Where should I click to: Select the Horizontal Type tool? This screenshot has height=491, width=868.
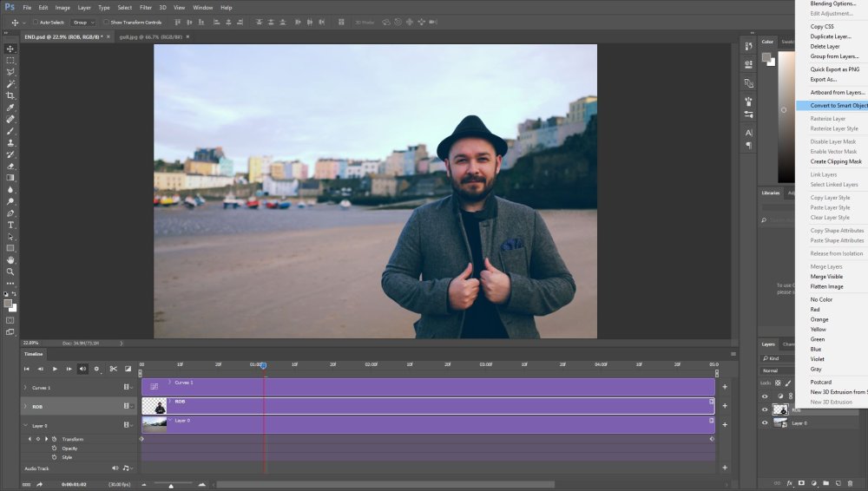[x=10, y=225]
